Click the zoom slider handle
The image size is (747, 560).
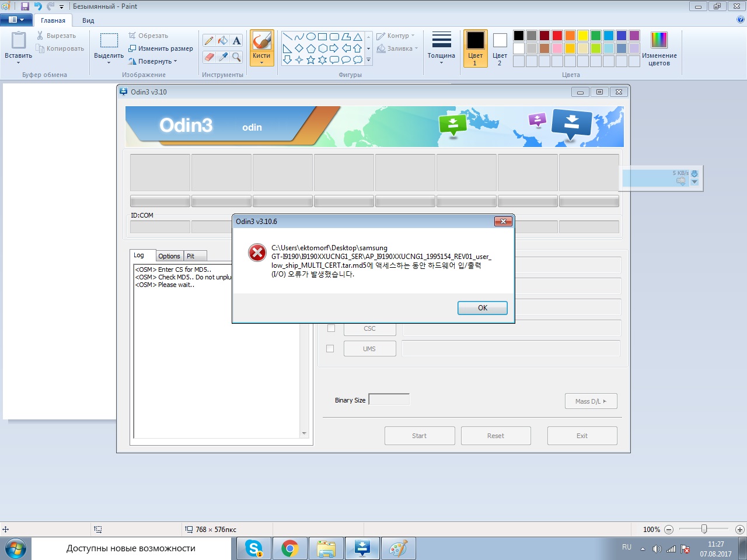tap(704, 529)
